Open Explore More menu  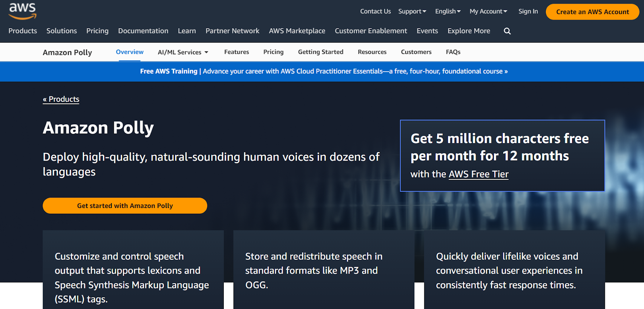coord(469,31)
